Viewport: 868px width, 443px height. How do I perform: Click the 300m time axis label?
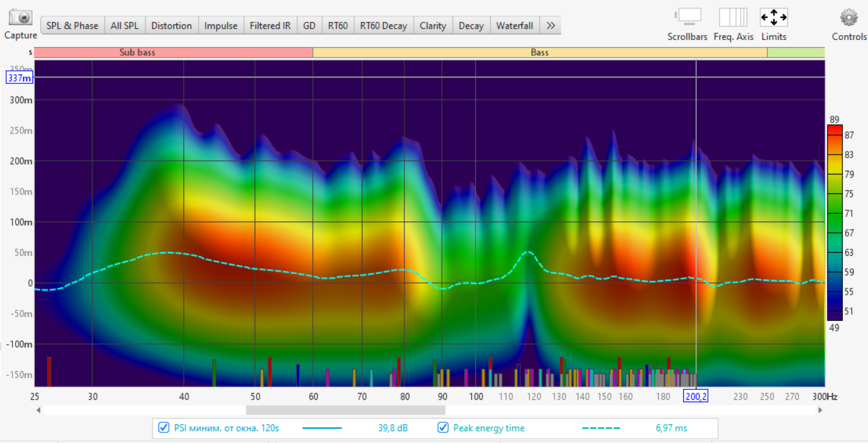tap(21, 99)
